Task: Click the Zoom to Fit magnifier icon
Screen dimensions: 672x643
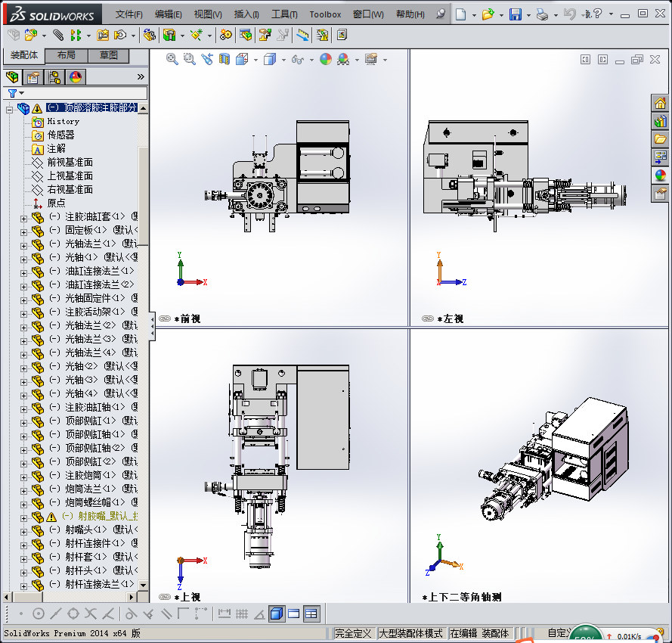Action: point(172,59)
